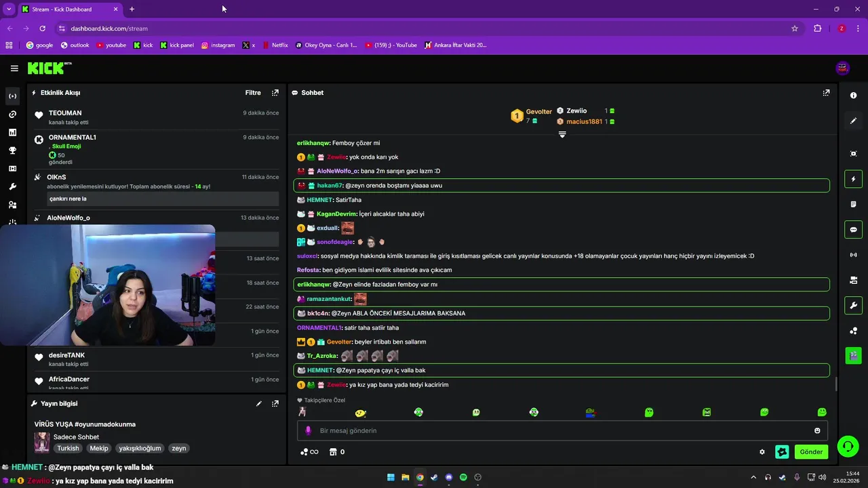This screenshot has height=488, width=868.
Task: Click the shop icon showing 0 below chat
Action: [337, 452]
